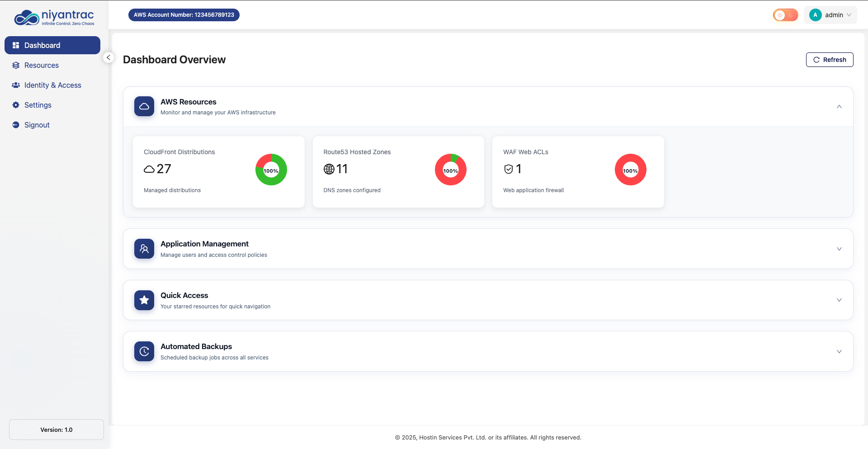Image resolution: width=868 pixels, height=449 pixels.
Task: Click the niyantrac logo
Action: tap(54, 18)
